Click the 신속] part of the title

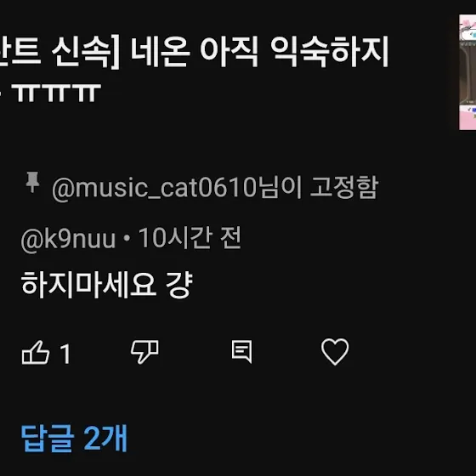coord(86,52)
